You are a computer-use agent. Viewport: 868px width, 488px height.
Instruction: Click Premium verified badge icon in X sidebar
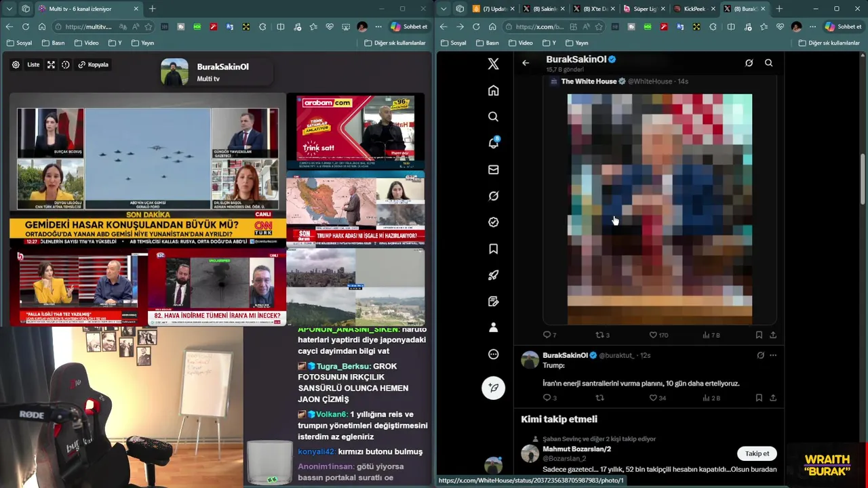[494, 222]
